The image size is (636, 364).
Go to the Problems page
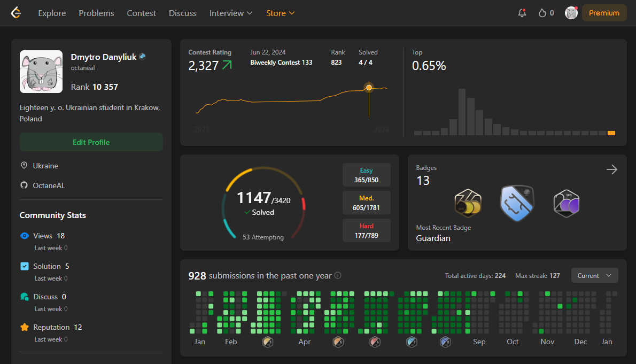pos(97,13)
